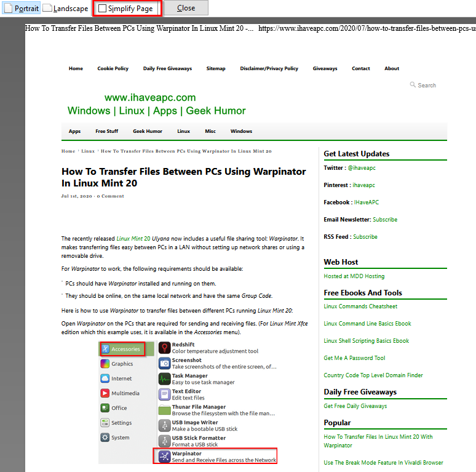This screenshot has width=476, height=472.
Task: Select Portrait page orientation
Action: coord(22,8)
